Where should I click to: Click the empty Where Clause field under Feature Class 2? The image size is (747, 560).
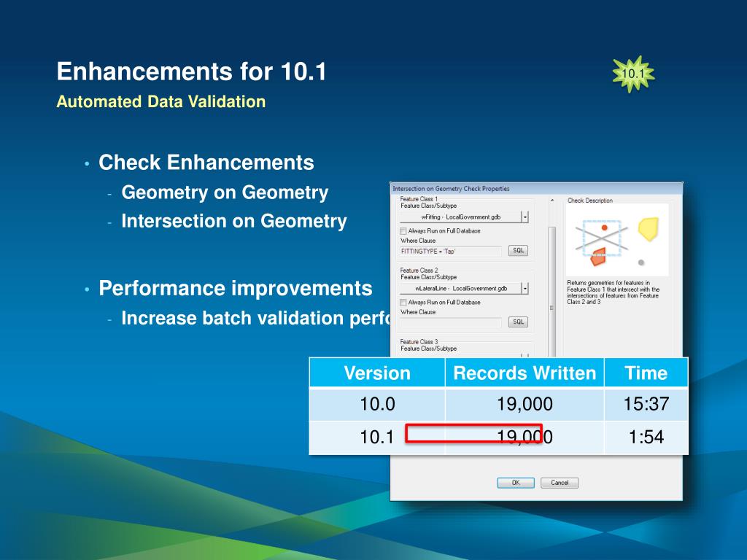click(451, 322)
